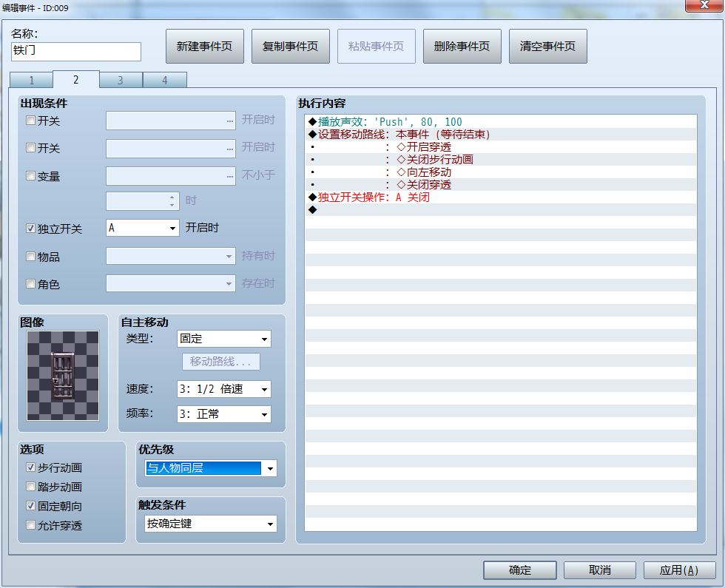Enable the 允许穿透 option

[x=30, y=525]
